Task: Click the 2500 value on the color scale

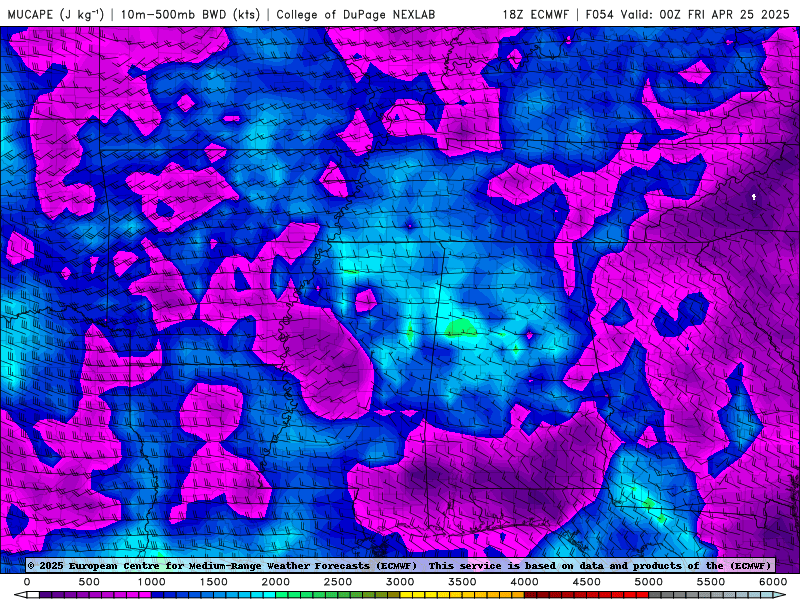Action: coord(338,582)
